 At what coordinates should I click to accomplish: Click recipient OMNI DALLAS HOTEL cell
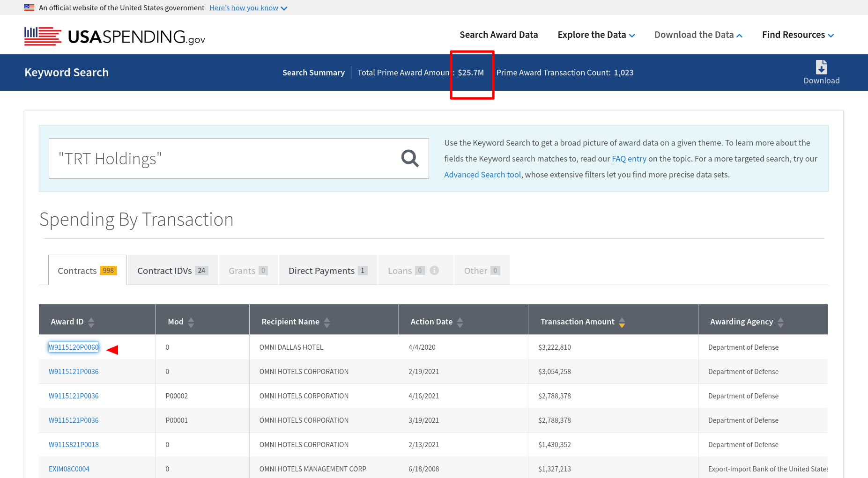point(291,347)
